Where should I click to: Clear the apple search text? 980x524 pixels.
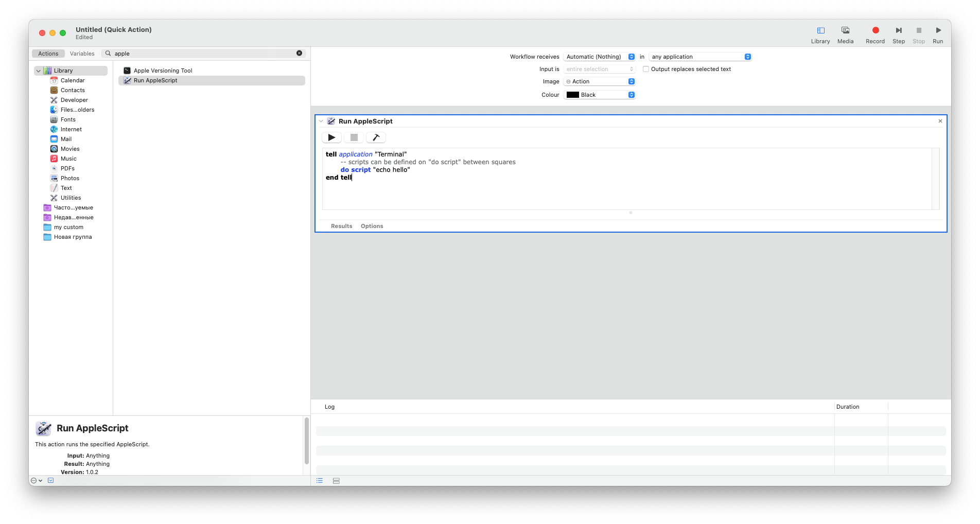click(299, 53)
